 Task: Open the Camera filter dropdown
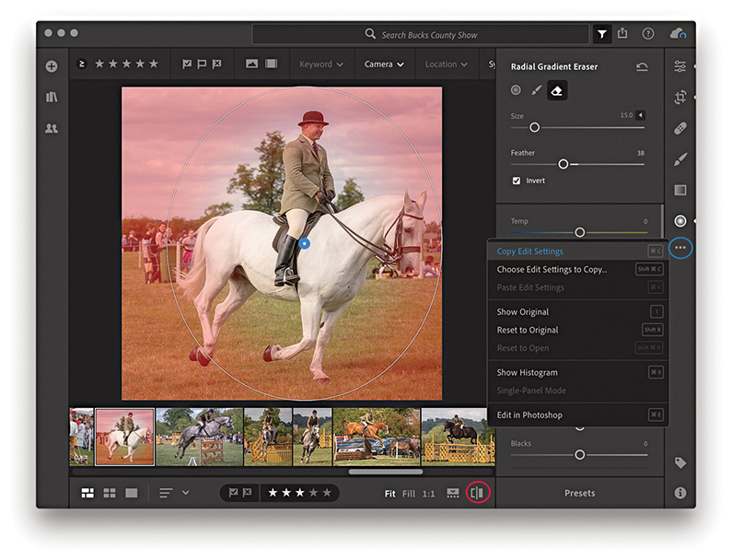[x=384, y=64]
